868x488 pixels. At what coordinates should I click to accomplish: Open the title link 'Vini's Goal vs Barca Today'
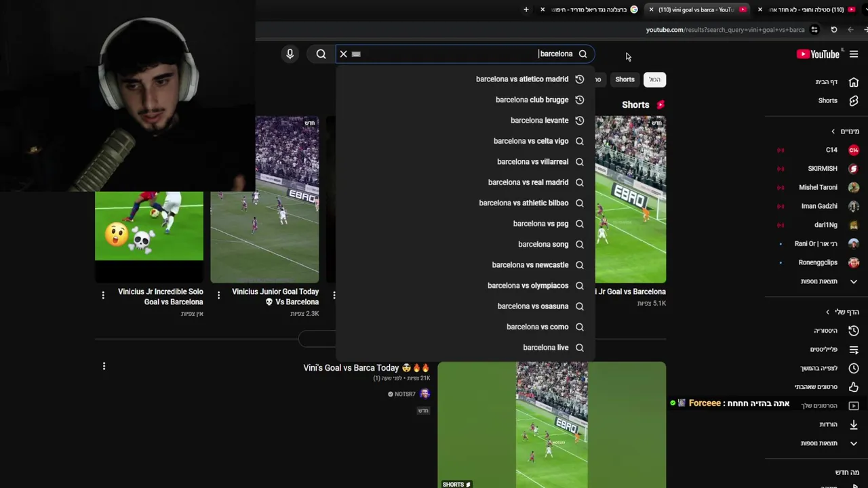366,368
